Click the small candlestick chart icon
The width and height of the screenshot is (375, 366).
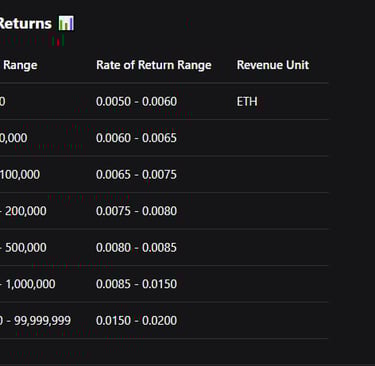point(58,41)
